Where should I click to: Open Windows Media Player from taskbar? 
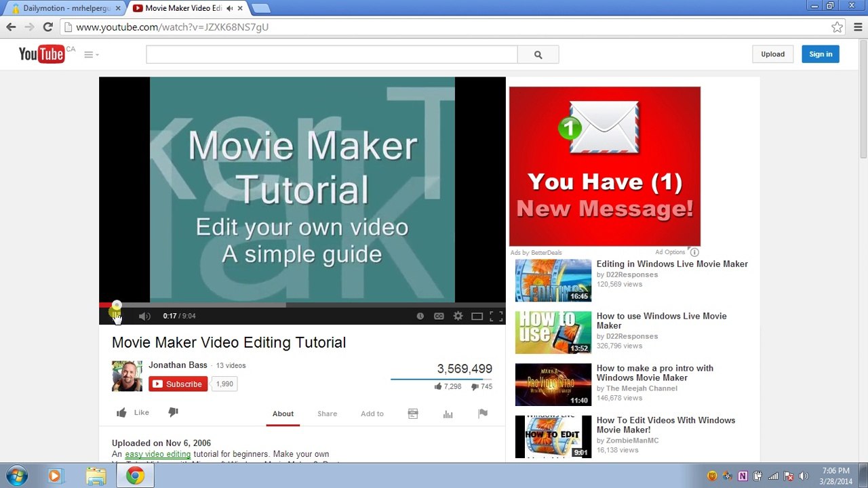[55, 476]
